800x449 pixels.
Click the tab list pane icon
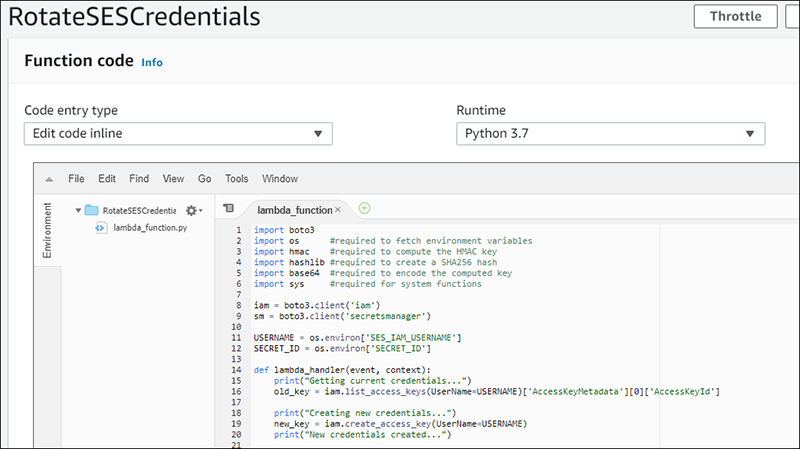tap(229, 208)
